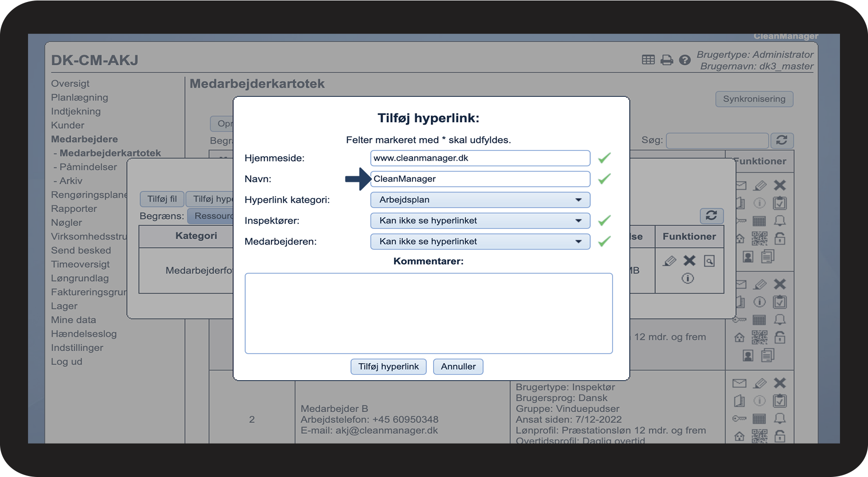The width and height of the screenshot is (868, 477).
Task: Open the Medarbejderen visibility dropdown
Action: tap(480, 242)
